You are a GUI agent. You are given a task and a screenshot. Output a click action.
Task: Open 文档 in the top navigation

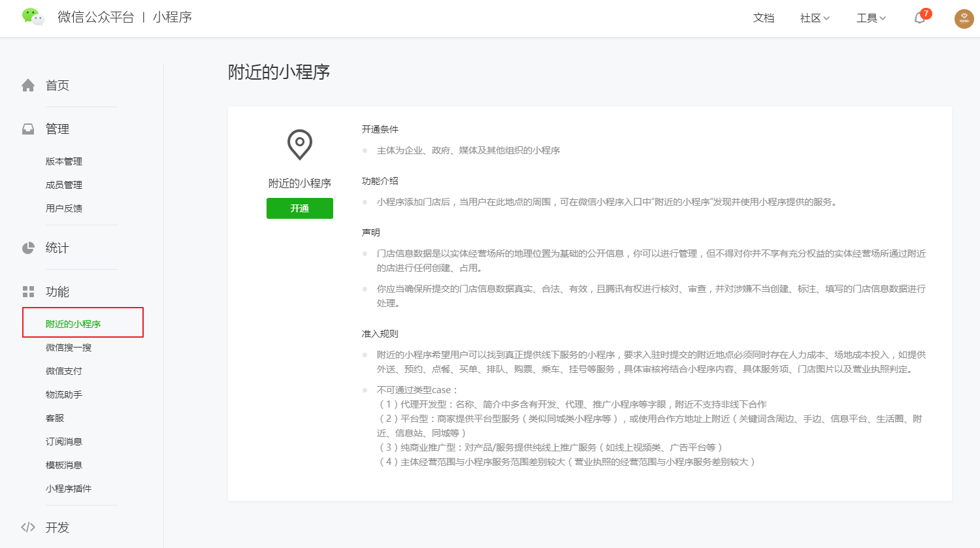(764, 18)
